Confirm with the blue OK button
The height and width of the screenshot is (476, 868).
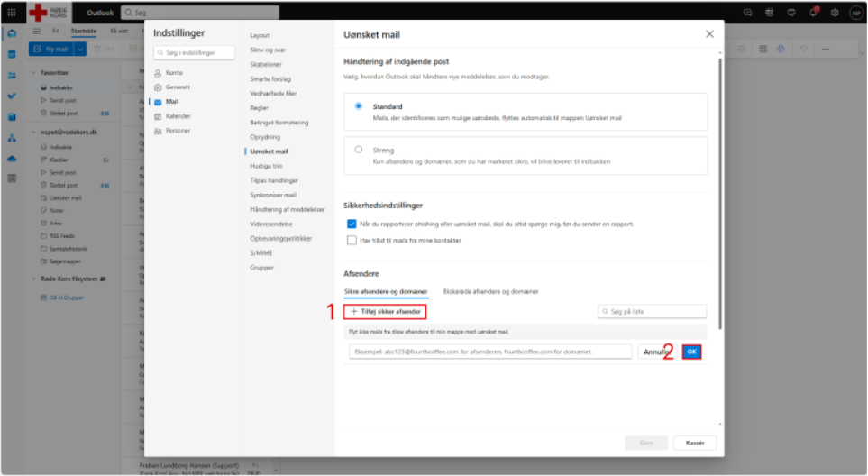691,352
